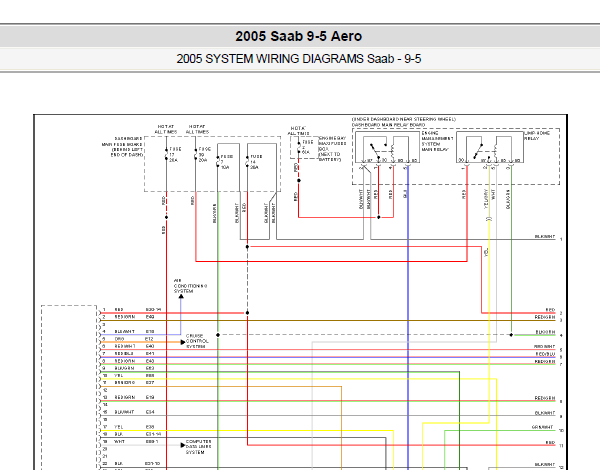Click the '2005 Saab 9-5 Aero' title
This screenshot has height=470, width=600.
(298, 36)
